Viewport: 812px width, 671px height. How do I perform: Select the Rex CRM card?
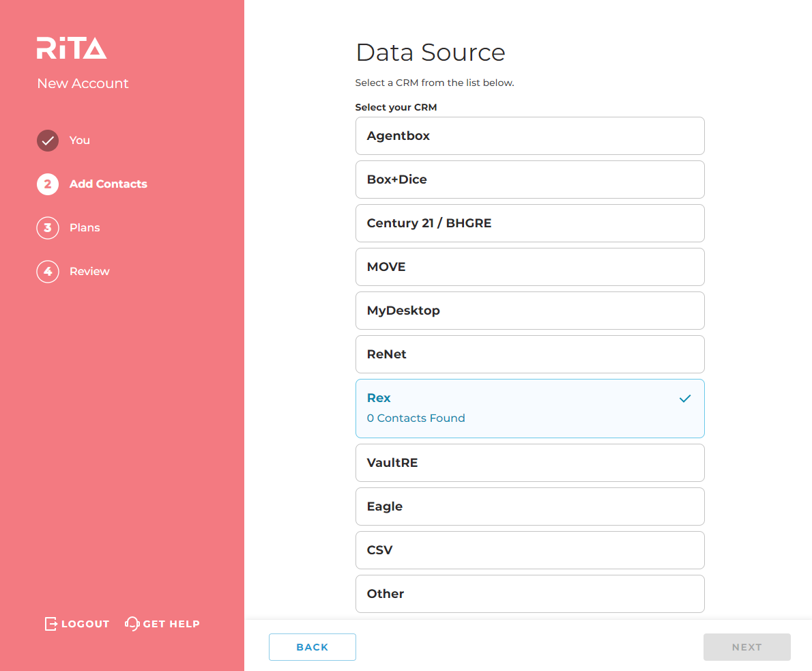[530, 408]
